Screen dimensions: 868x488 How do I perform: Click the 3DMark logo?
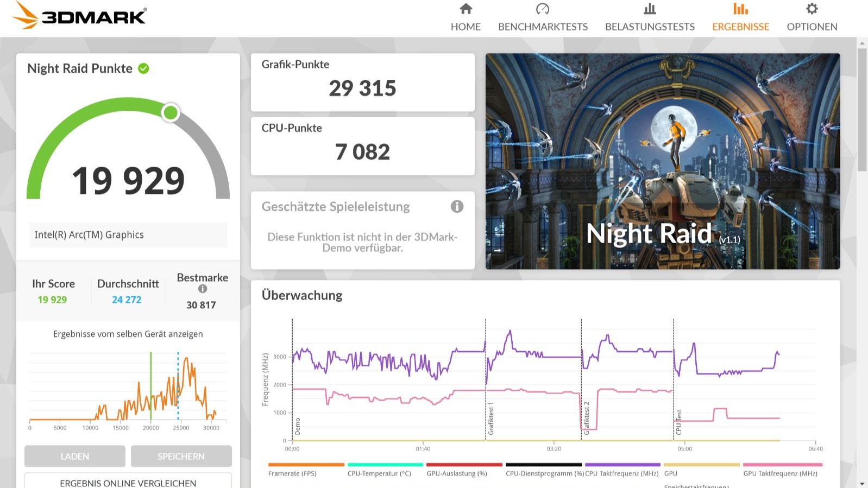pos(79,15)
